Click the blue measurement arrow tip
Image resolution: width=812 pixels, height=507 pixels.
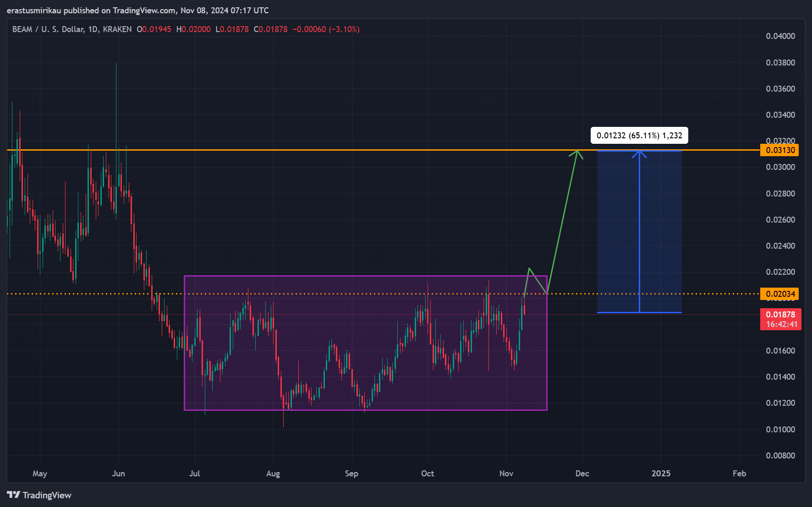tap(639, 152)
